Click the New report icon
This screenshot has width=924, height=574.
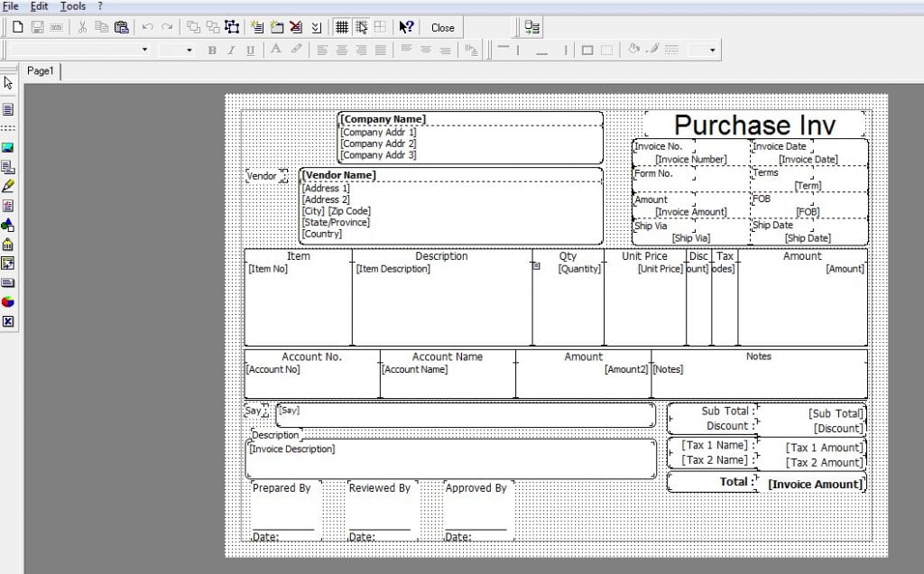[x=18, y=27]
